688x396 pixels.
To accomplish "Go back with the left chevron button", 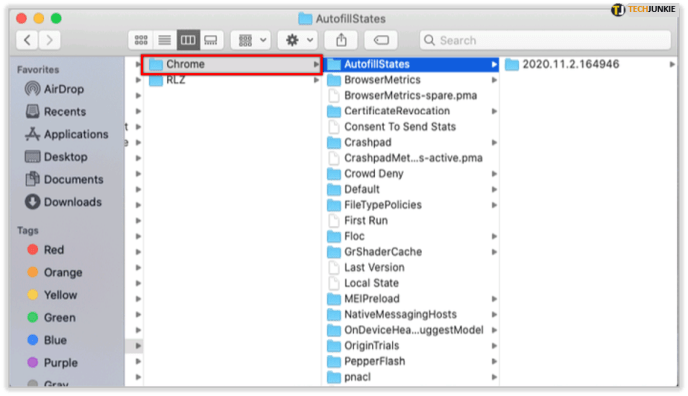I will tap(27, 40).
